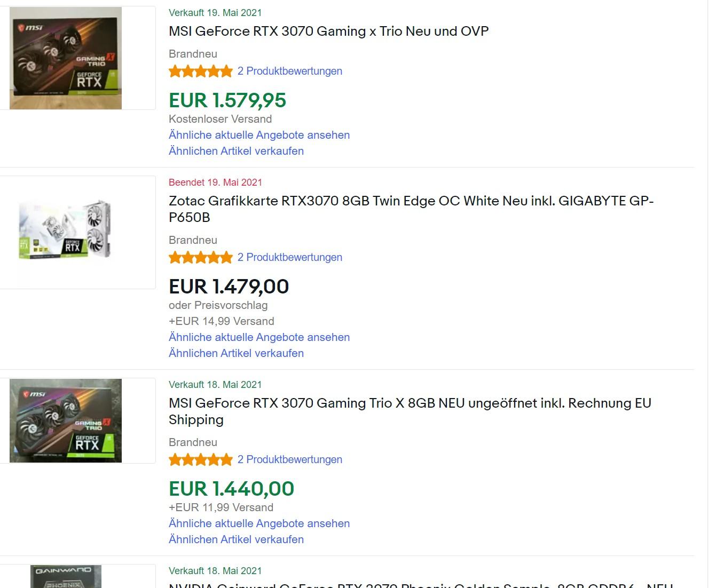Click 'Kostenloser Versand' text
The height and width of the screenshot is (588, 724).
pyautogui.click(x=220, y=119)
